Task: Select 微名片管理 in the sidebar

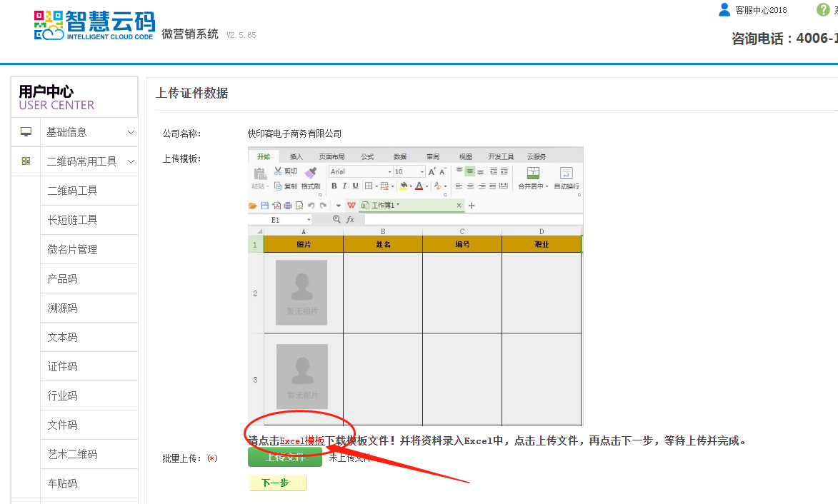Action: 72,249
